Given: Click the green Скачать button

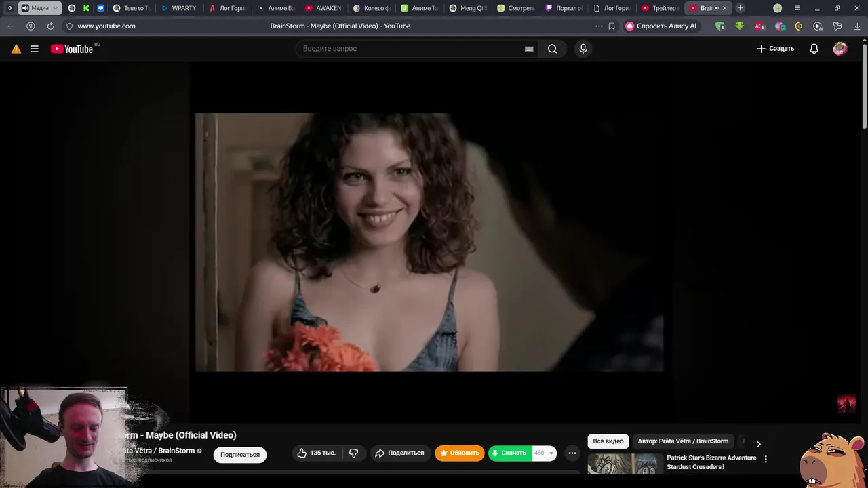Looking at the screenshot, I should 510,453.
